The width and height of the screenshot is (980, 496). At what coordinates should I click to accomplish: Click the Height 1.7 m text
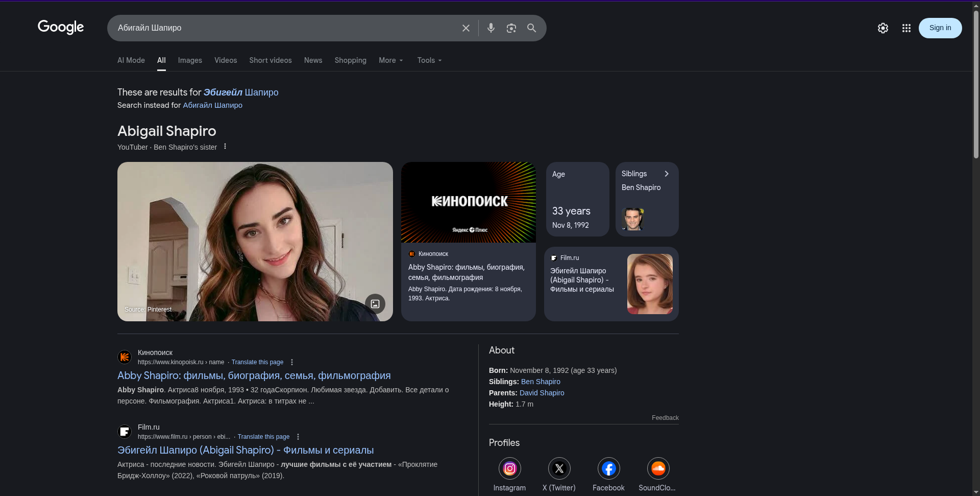click(x=511, y=404)
